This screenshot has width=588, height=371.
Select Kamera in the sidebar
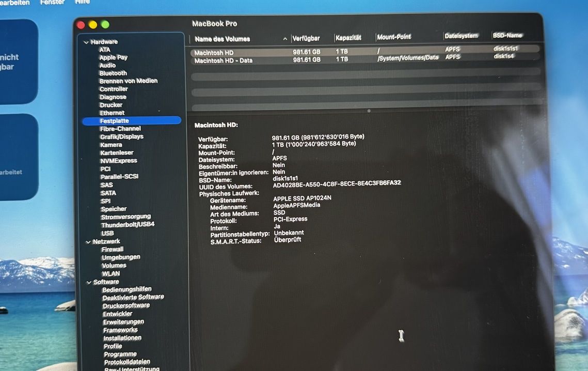111,145
